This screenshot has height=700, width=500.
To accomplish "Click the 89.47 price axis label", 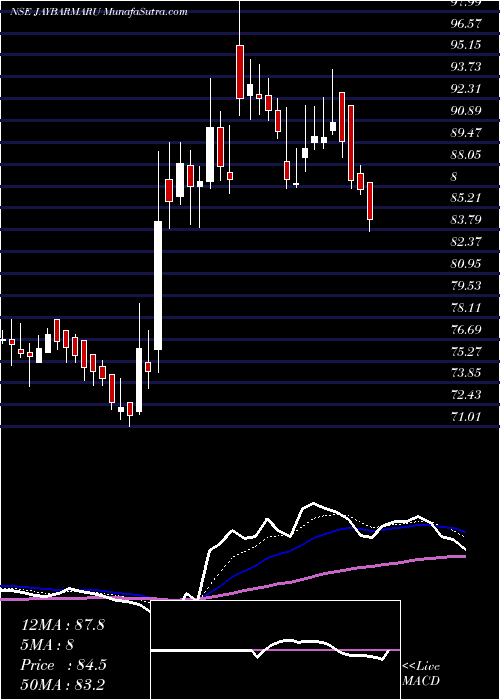I will [x=466, y=133].
